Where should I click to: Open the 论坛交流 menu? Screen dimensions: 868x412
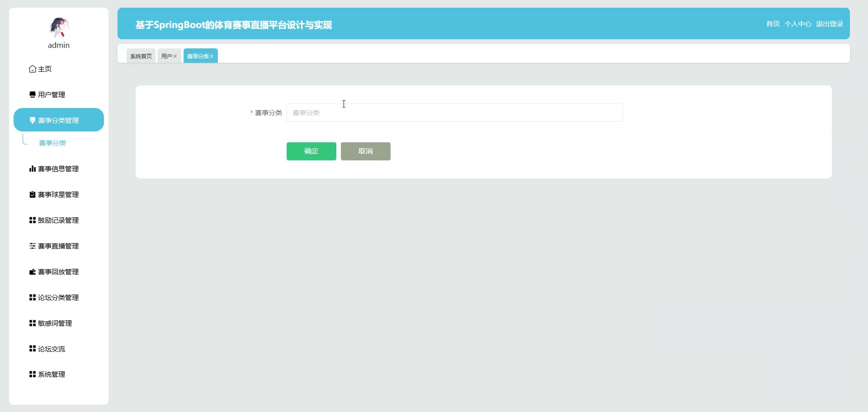pyautogui.click(x=59, y=349)
